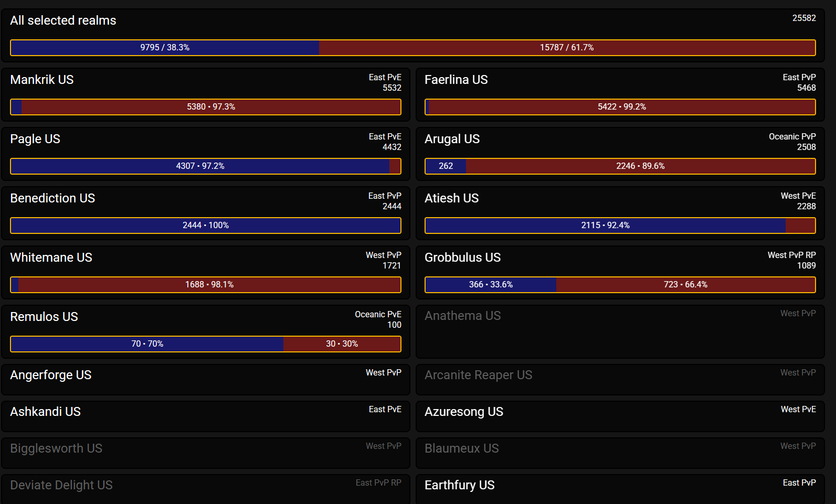Click the Remulos population count 100
The height and width of the screenshot is (504, 836).
(x=395, y=325)
